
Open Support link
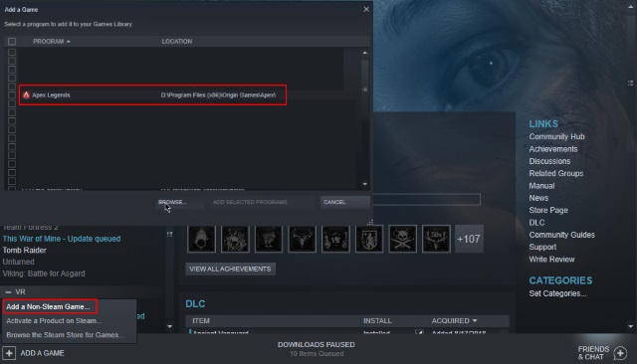(x=542, y=247)
